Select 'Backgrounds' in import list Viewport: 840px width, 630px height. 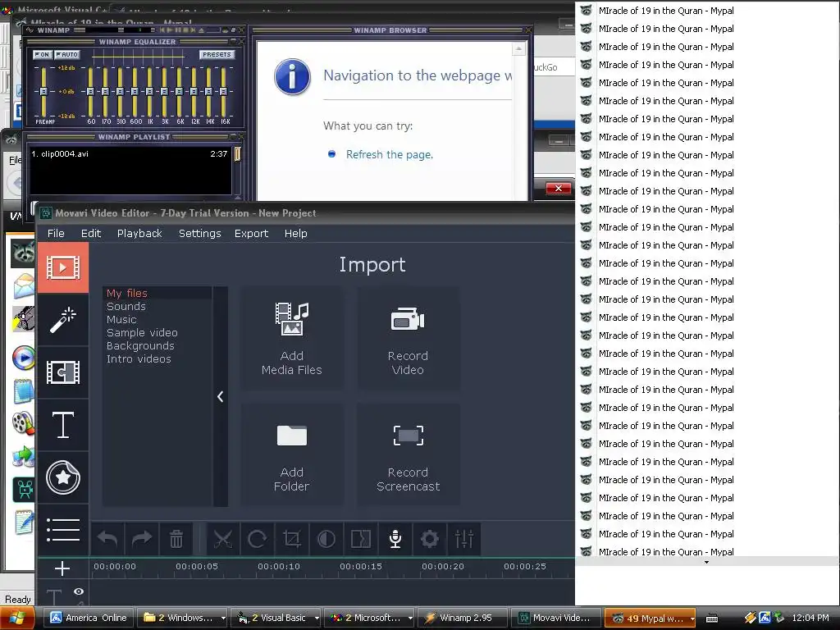point(140,345)
